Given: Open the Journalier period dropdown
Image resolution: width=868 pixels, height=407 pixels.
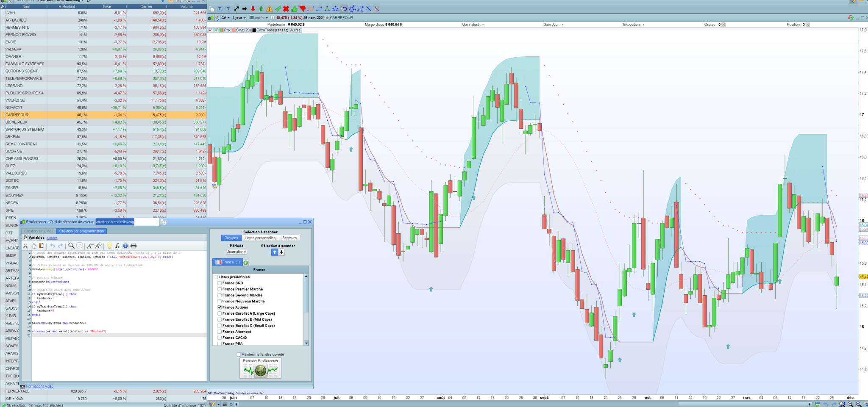Looking at the screenshot, I should click(x=236, y=252).
